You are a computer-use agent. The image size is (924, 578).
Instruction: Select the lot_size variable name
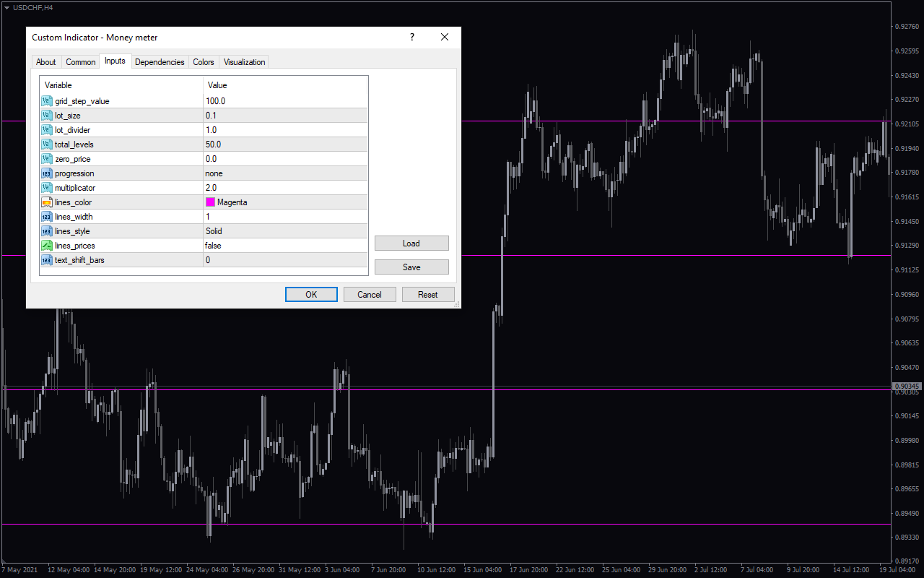point(68,116)
